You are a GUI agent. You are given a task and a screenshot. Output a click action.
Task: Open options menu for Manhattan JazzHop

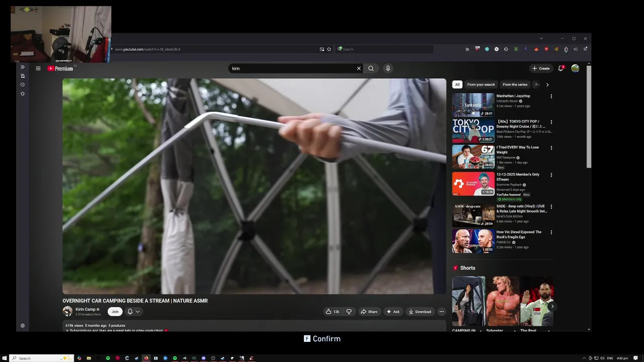pos(551,96)
